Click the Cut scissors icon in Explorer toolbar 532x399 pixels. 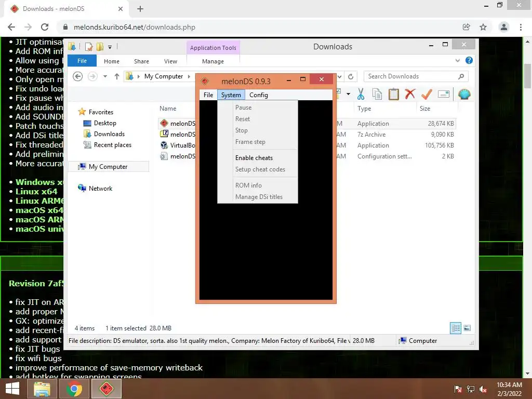[361, 94]
